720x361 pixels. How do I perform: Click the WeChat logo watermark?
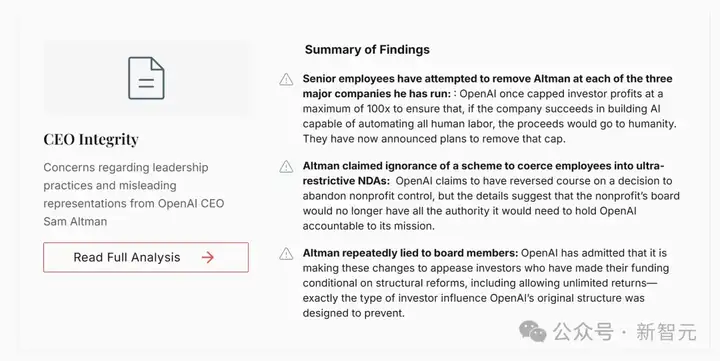click(533, 332)
